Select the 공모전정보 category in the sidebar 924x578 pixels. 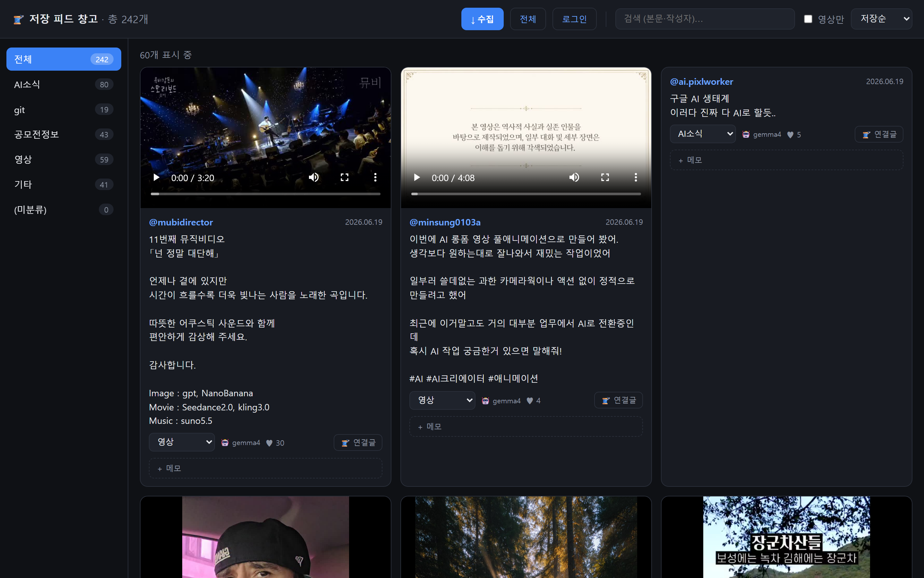click(64, 135)
